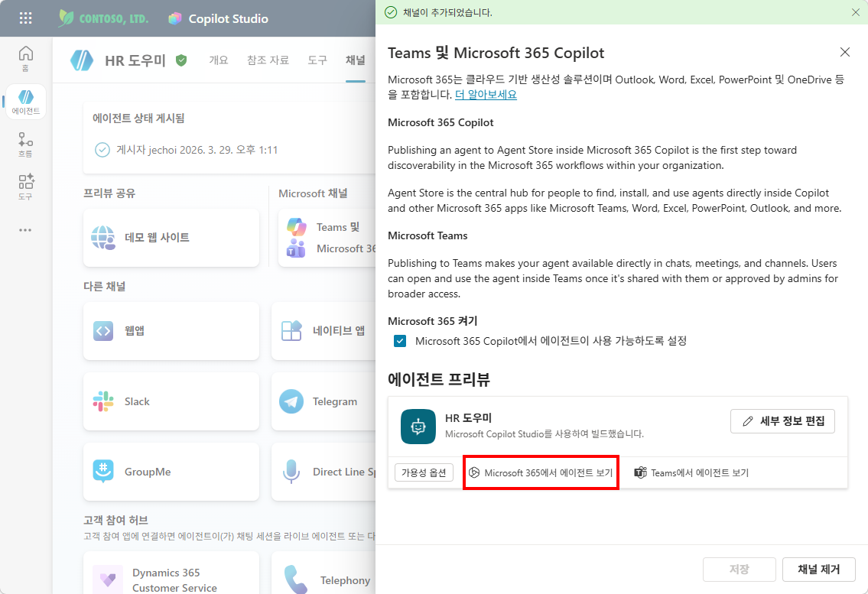Open the 웹앱 channel card

click(171, 330)
